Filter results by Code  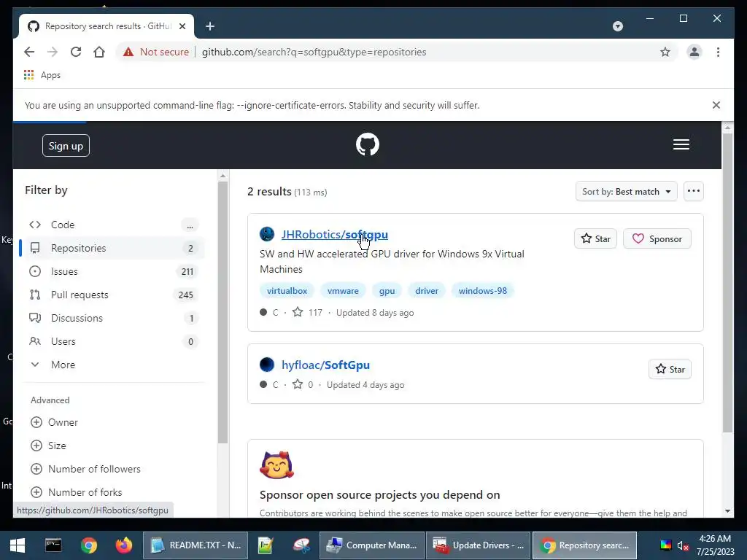(113, 225)
